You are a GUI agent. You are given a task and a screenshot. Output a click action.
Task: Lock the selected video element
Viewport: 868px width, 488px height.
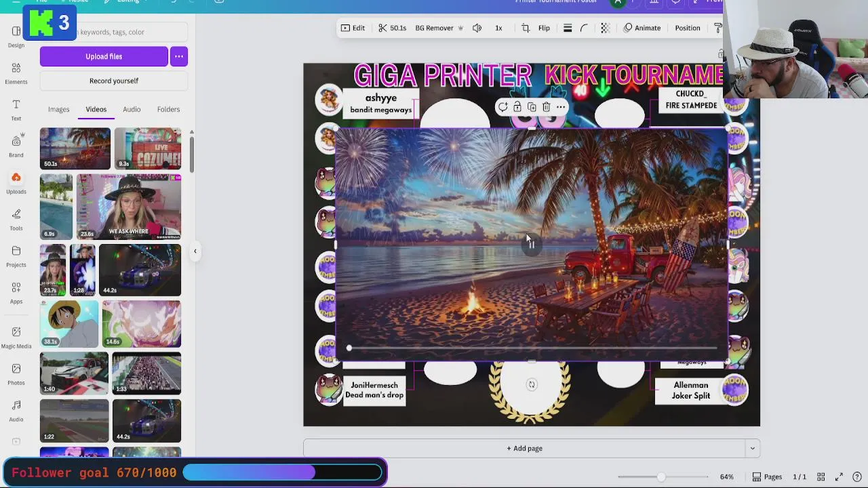(517, 107)
